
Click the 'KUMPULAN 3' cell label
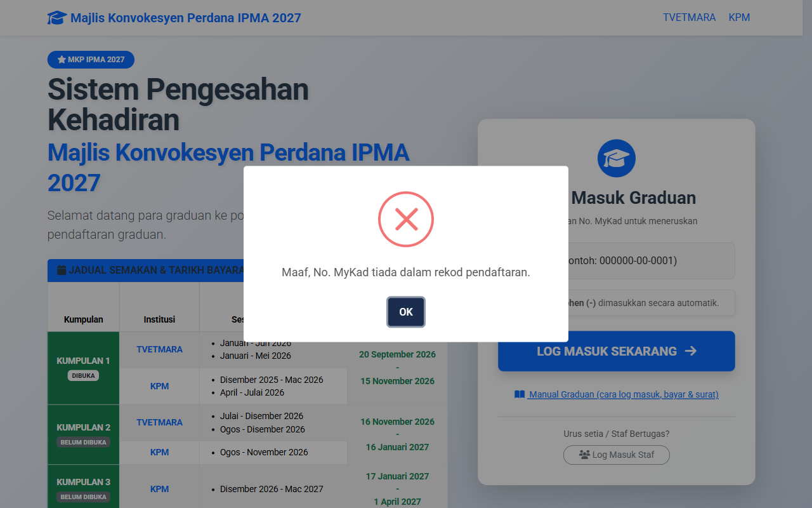point(83,482)
